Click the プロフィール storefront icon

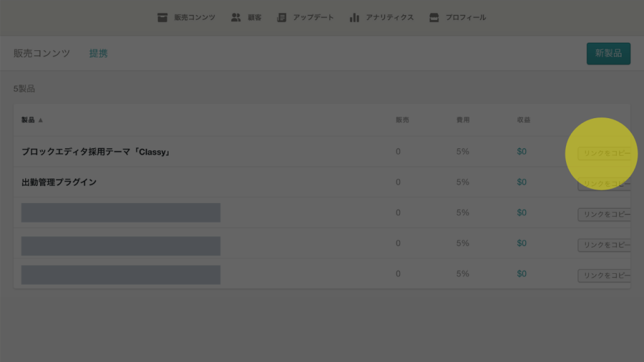click(x=434, y=17)
